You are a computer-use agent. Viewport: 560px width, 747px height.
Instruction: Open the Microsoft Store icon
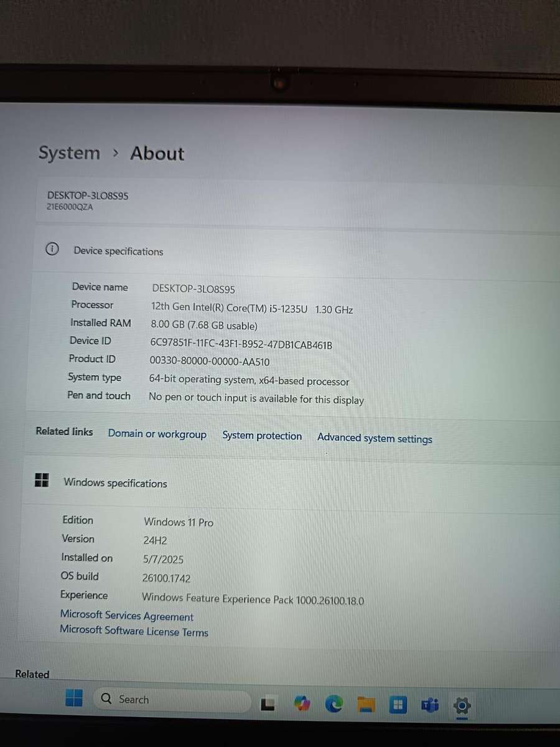point(398,705)
